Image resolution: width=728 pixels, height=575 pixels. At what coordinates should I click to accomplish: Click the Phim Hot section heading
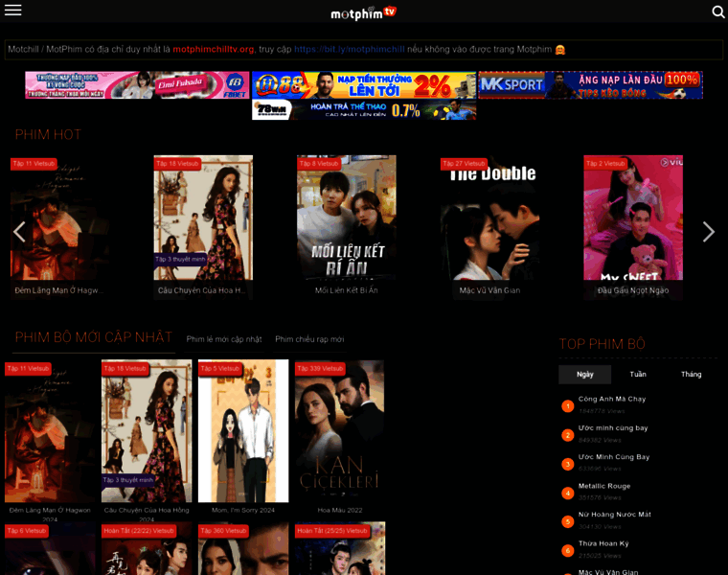[x=48, y=135]
